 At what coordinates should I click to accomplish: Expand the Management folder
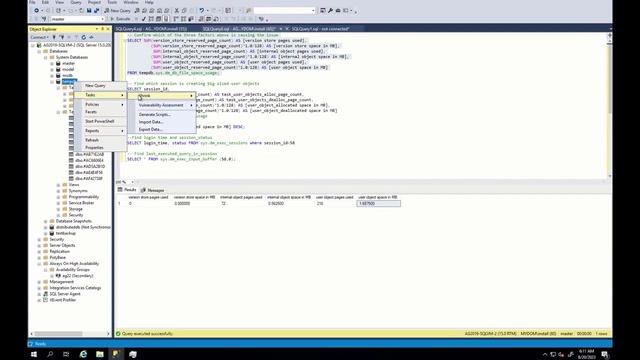[x=40, y=282]
